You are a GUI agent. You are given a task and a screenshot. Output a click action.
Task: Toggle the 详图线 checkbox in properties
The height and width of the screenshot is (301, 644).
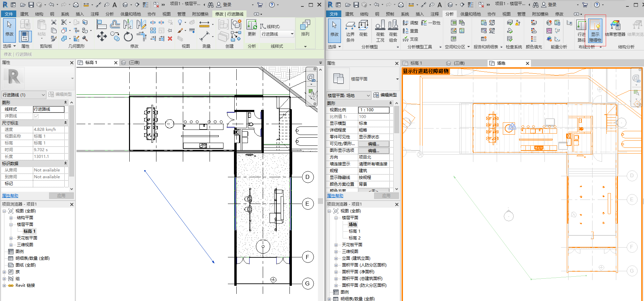click(x=36, y=116)
